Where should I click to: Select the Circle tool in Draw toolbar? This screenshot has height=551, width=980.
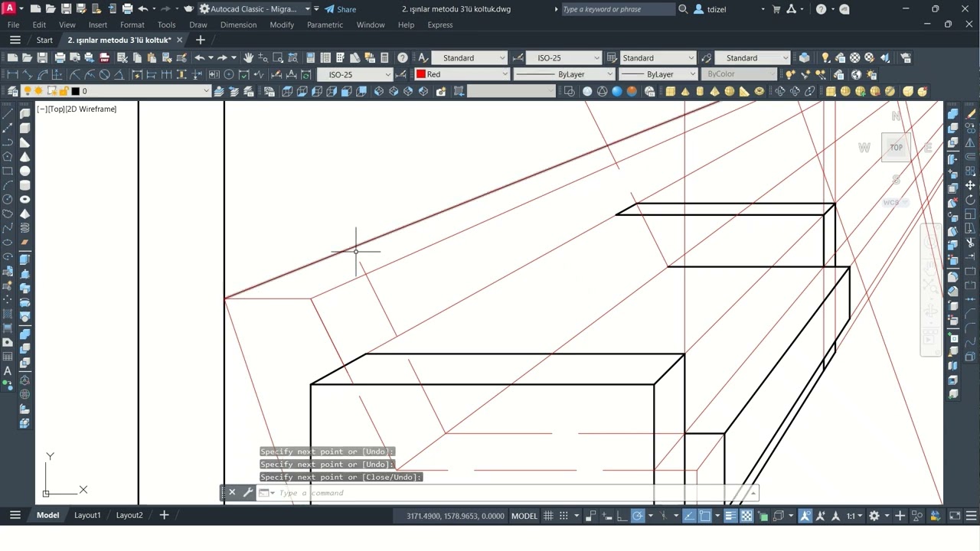tap(8, 200)
